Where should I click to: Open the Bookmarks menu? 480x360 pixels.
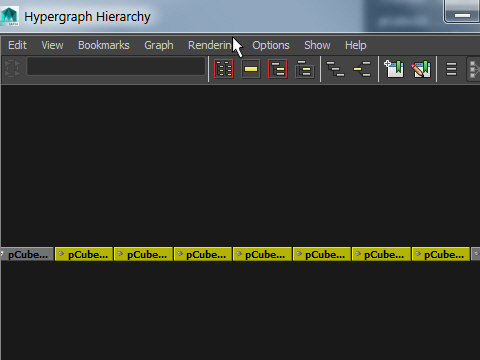coord(104,45)
